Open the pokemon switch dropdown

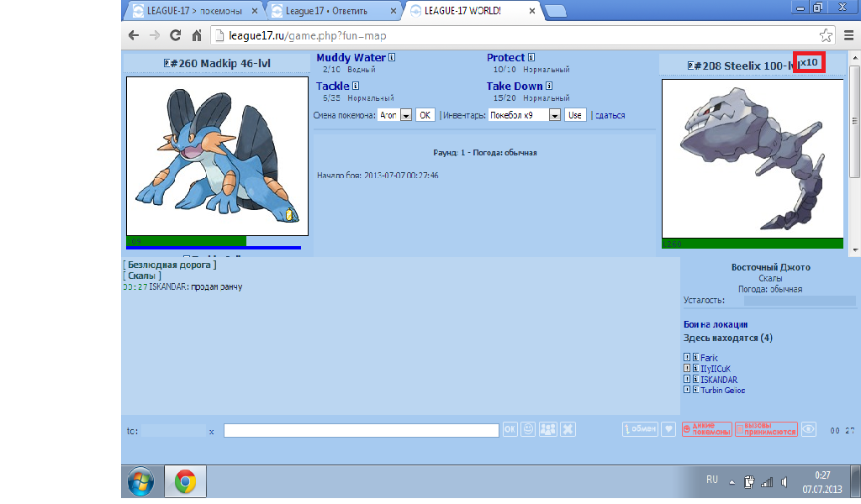394,115
